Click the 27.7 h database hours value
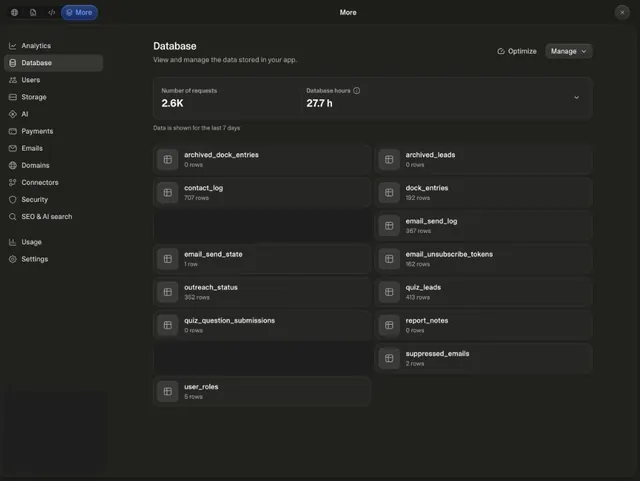Viewport: 640px width, 481px height. (319, 103)
